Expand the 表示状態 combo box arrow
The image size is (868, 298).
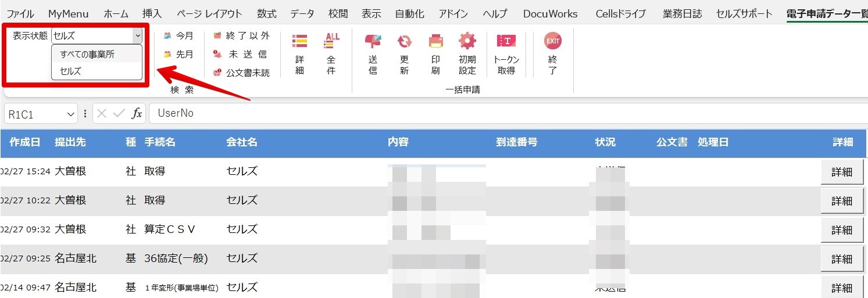point(137,36)
